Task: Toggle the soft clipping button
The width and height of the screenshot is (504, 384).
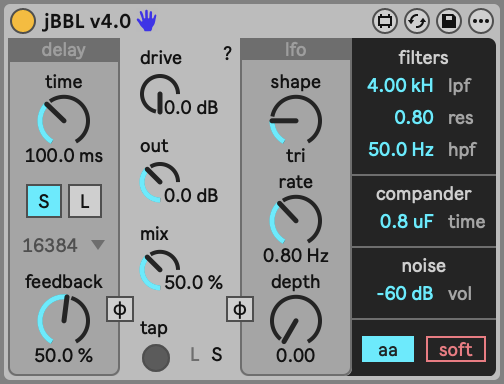Action: pos(456,349)
